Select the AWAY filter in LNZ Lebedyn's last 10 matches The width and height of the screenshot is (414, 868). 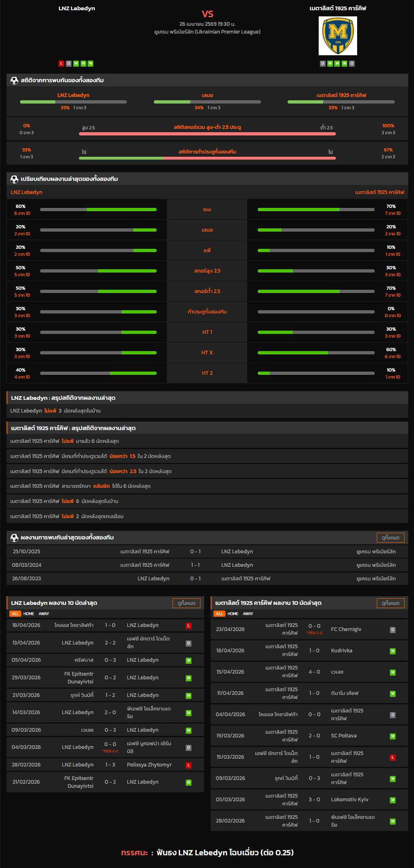point(44,614)
